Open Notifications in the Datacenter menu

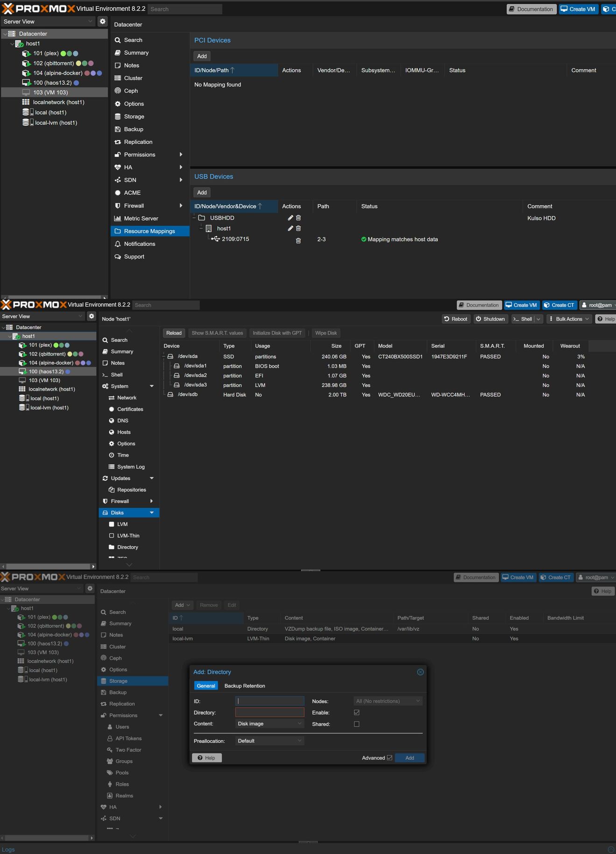(x=139, y=244)
